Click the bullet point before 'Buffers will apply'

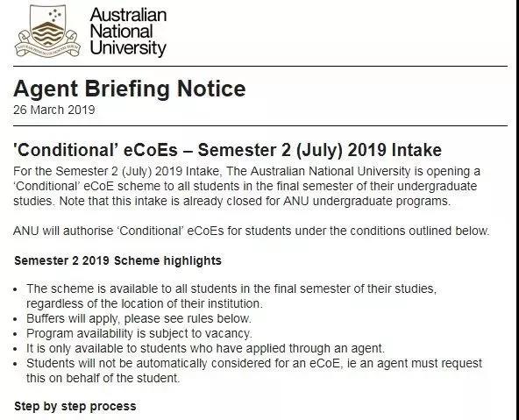click(x=15, y=319)
